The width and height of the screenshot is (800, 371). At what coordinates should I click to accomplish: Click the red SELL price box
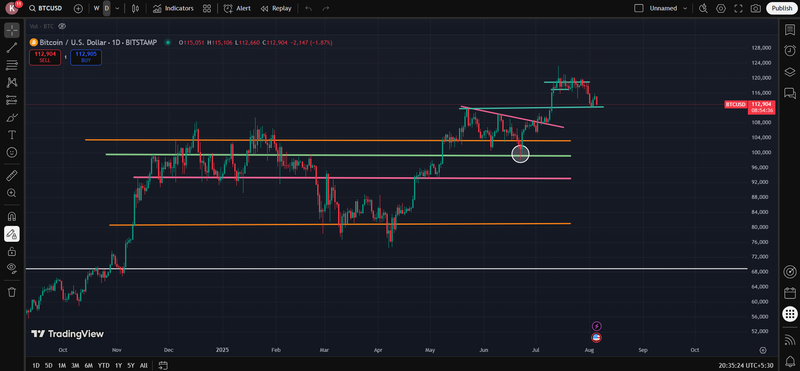(x=45, y=57)
